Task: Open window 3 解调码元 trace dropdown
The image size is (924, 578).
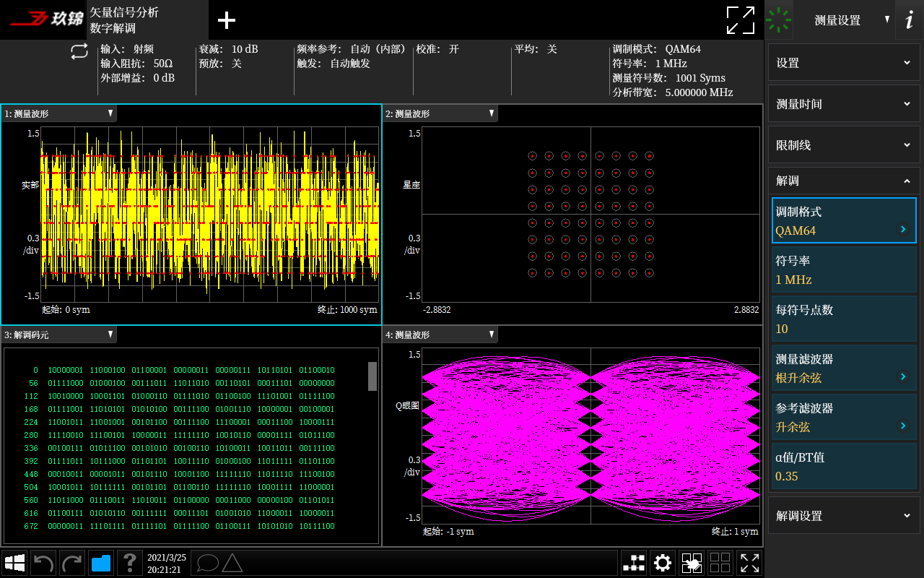Action: click(59, 335)
